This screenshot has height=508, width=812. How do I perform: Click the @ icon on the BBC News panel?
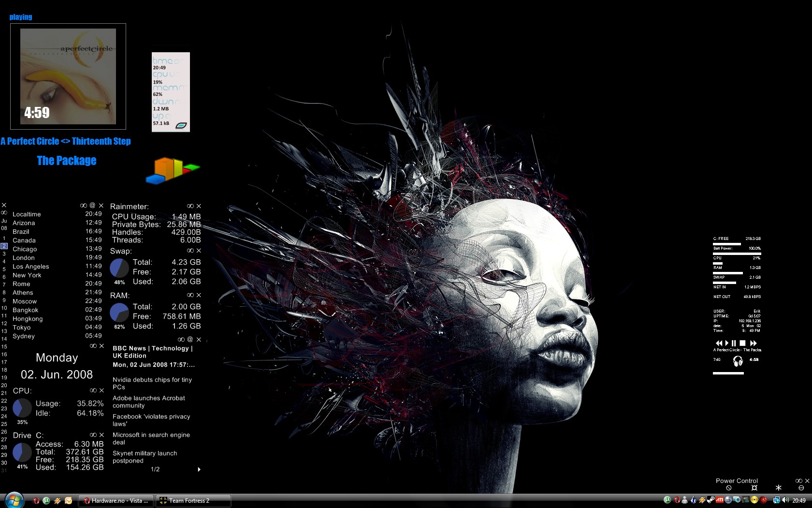190,340
